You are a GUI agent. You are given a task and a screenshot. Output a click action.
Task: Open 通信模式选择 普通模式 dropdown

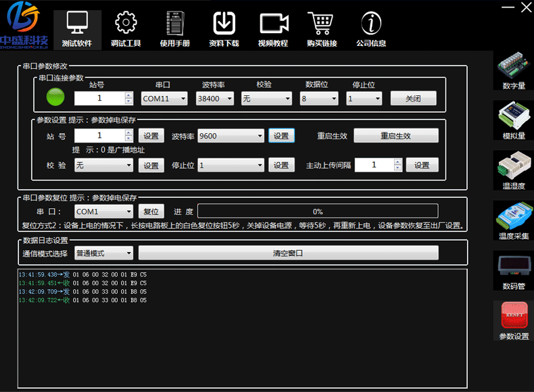pos(104,253)
